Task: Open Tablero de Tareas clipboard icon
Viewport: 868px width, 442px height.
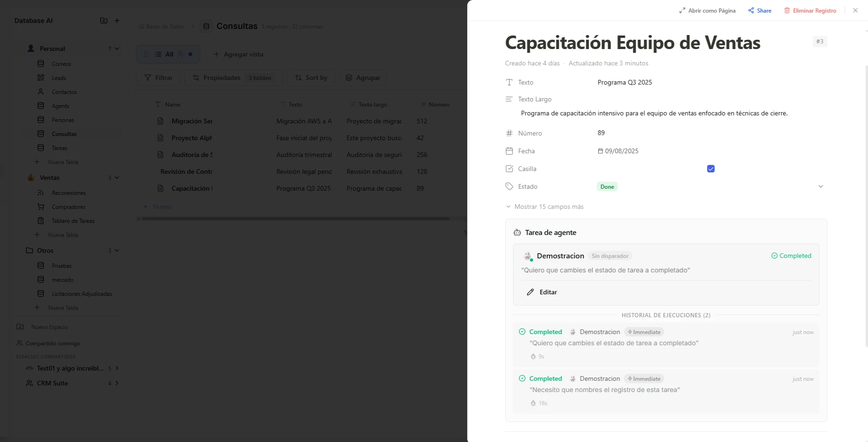Action: click(41, 221)
